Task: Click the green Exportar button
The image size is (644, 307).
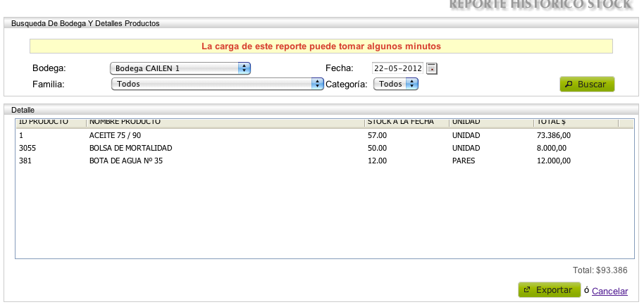Action: click(x=549, y=290)
